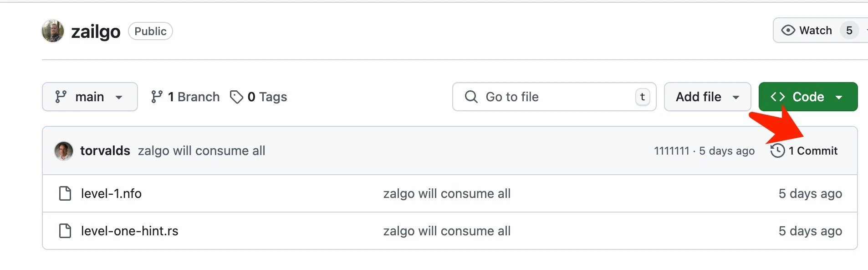Click the torvalds commit author avatar
Screen dimensions: 868x270
(x=64, y=151)
